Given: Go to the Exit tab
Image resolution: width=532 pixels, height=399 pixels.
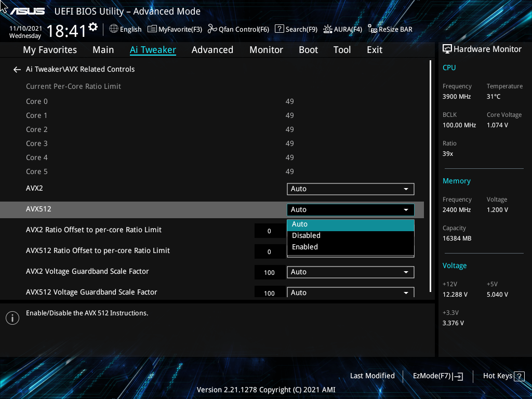Looking at the screenshot, I should click(375, 50).
